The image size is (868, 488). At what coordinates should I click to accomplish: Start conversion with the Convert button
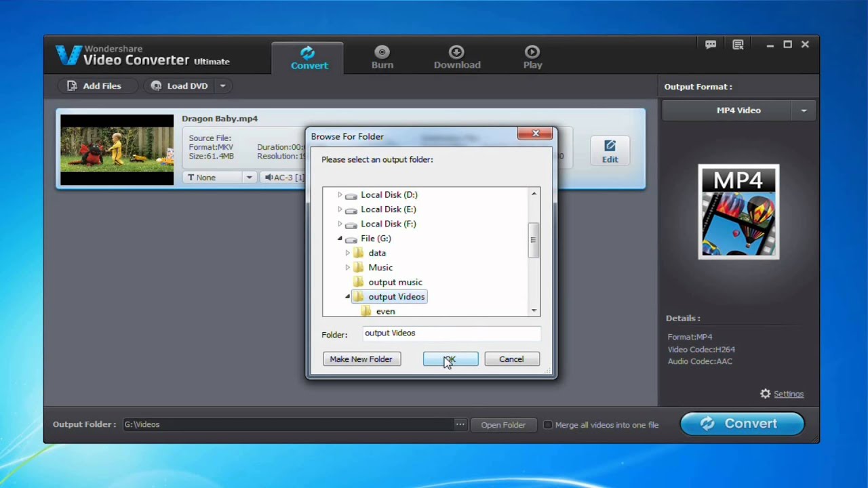tap(742, 424)
